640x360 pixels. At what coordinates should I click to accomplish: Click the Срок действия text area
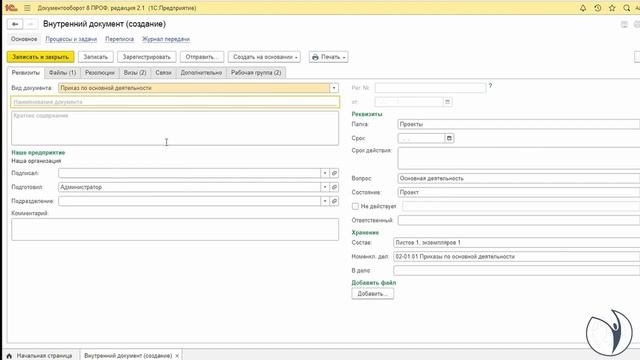519,158
